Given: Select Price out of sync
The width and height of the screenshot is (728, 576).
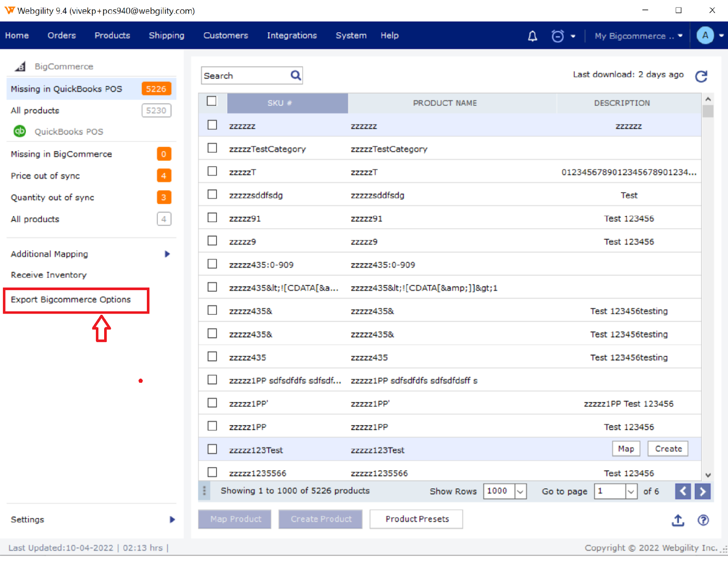Looking at the screenshot, I should 91,176.
